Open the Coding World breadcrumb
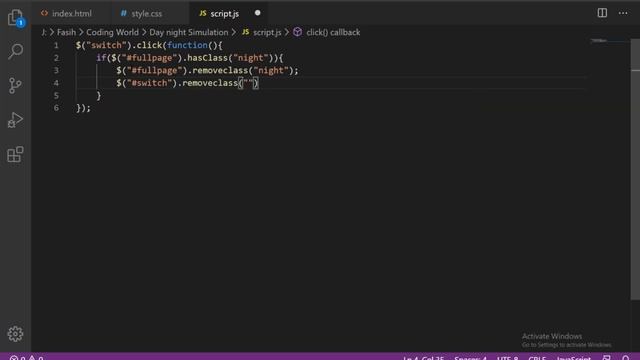Screen dimensions: 640x360 point(112,32)
